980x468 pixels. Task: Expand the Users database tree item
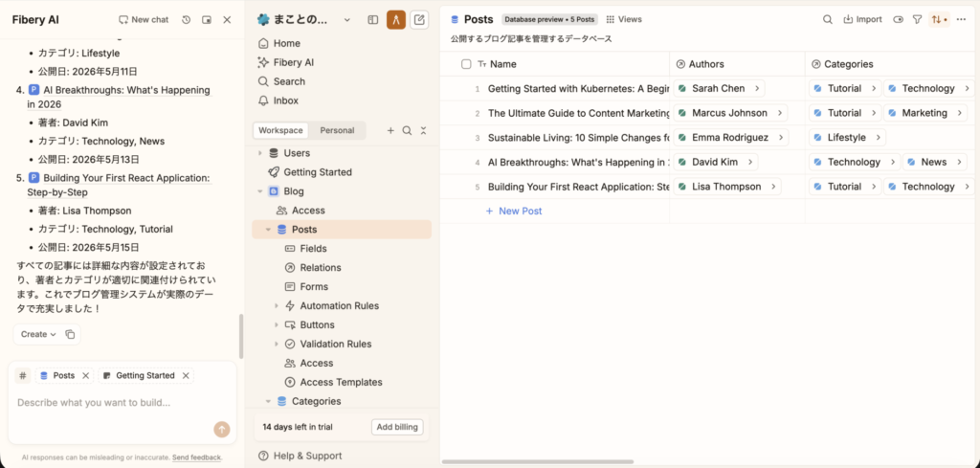260,153
